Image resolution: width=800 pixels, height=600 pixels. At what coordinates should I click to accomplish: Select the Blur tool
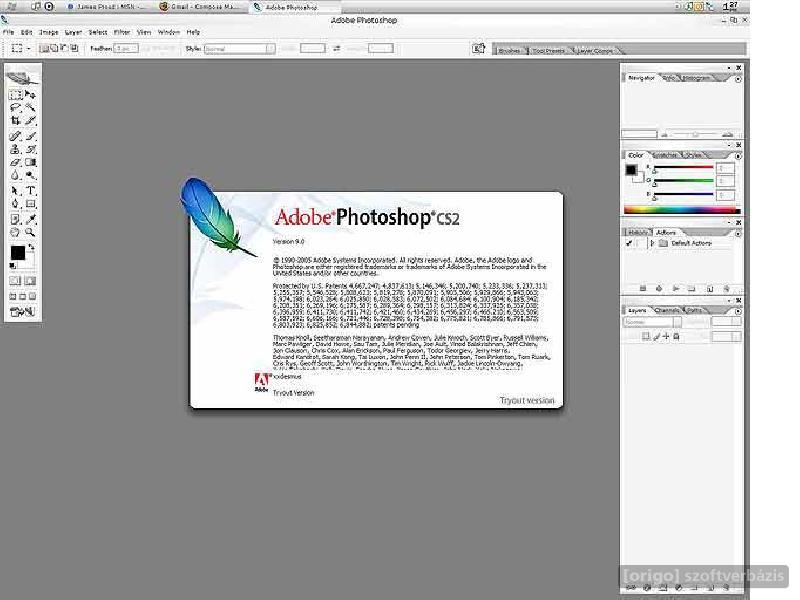click(x=15, y=176)
